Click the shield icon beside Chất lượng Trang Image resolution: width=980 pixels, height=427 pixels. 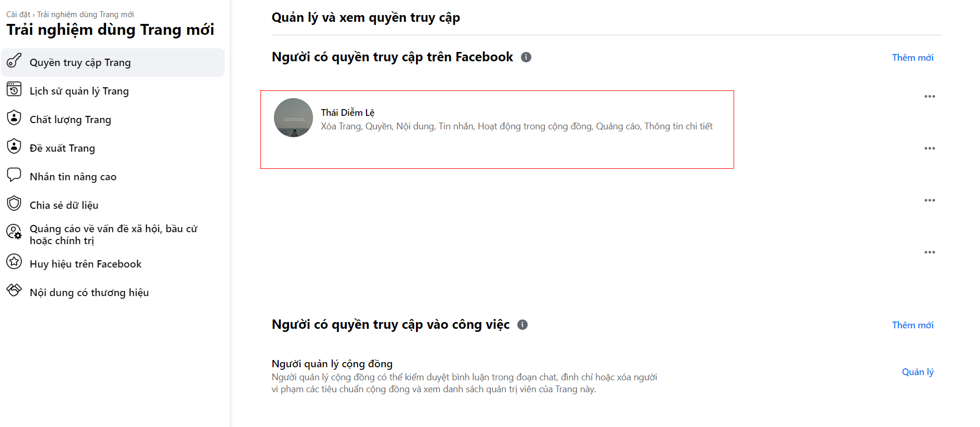click(14, 118)
